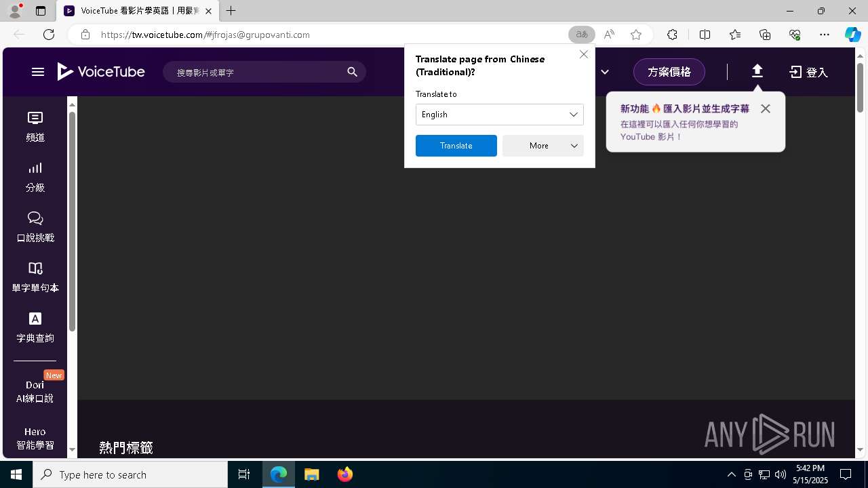Open the browser extensions icon
This screenshot has height=488, width=868.
click(x=672, y=35)
